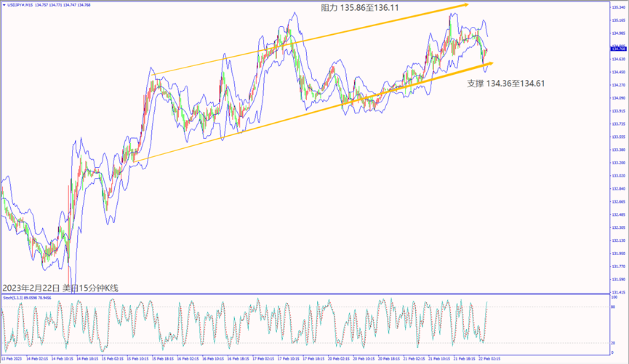629x364 pixels.
Task: Click 13 Feb 2023 on time axis
Action: [x=13, y=359]
